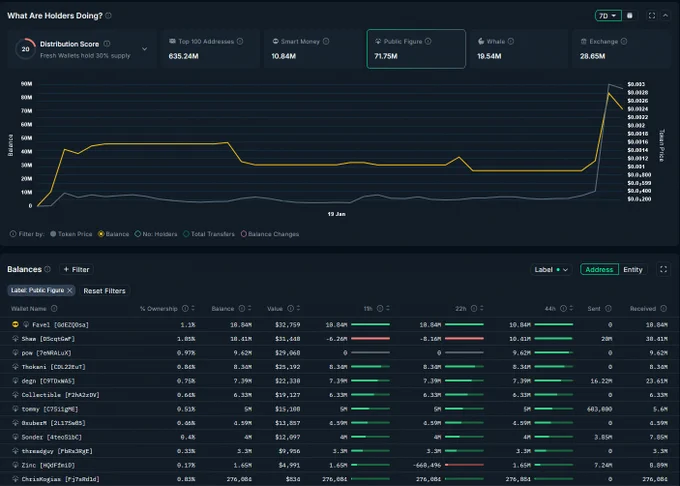Open Wallet Name column info icon
Image resolution: width=680 pixels, height=486 pixels.
[x=54, y=308]
